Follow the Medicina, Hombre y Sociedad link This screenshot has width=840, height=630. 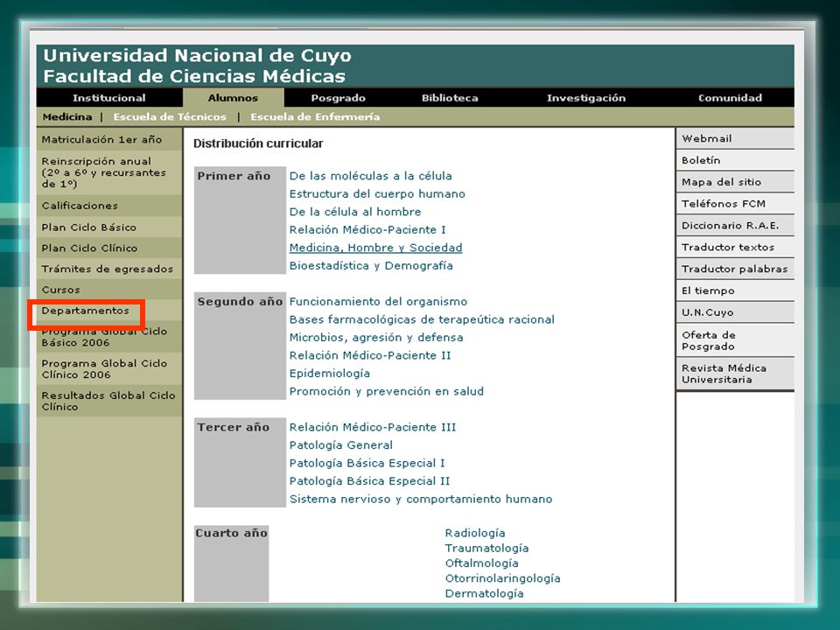(375, 248)
